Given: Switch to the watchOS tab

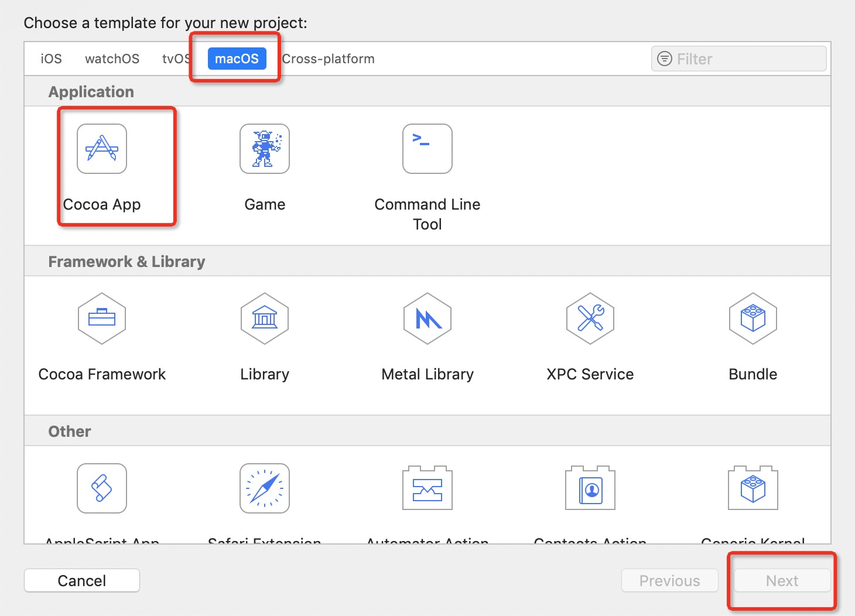Looking at the screenshot, I should tap(112, 59).
